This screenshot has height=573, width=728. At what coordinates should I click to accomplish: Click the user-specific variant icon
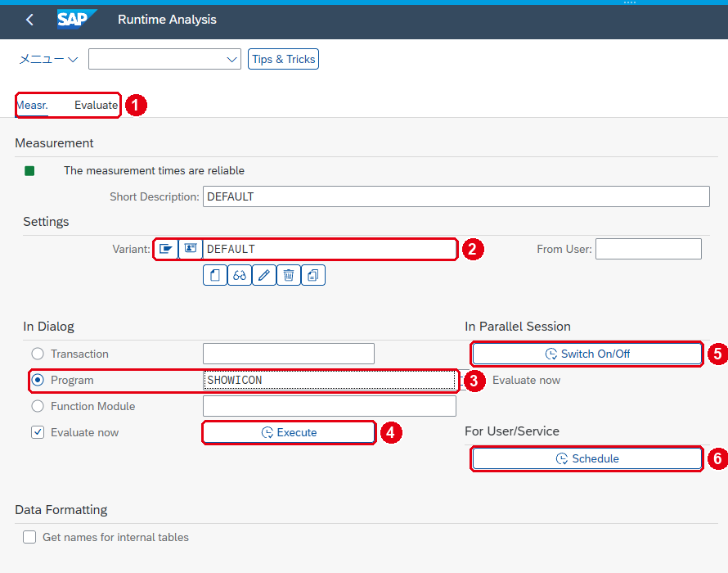(191, 249)
